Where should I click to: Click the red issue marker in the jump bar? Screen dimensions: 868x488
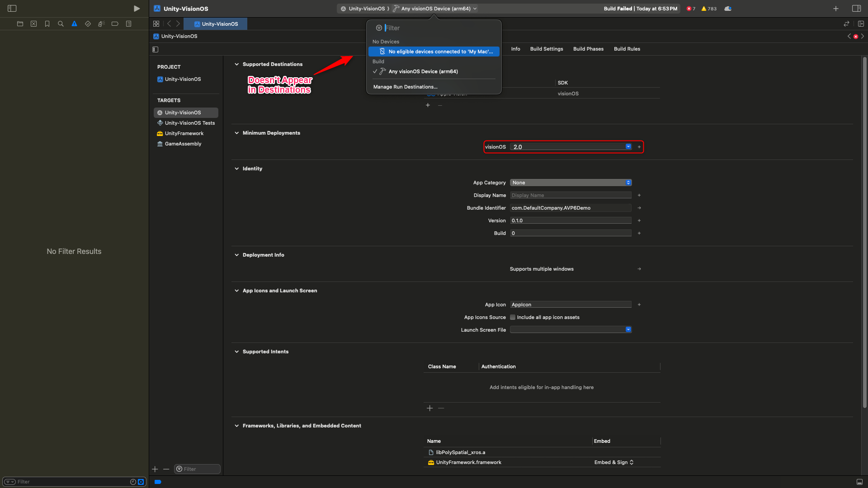coord(856,37)
